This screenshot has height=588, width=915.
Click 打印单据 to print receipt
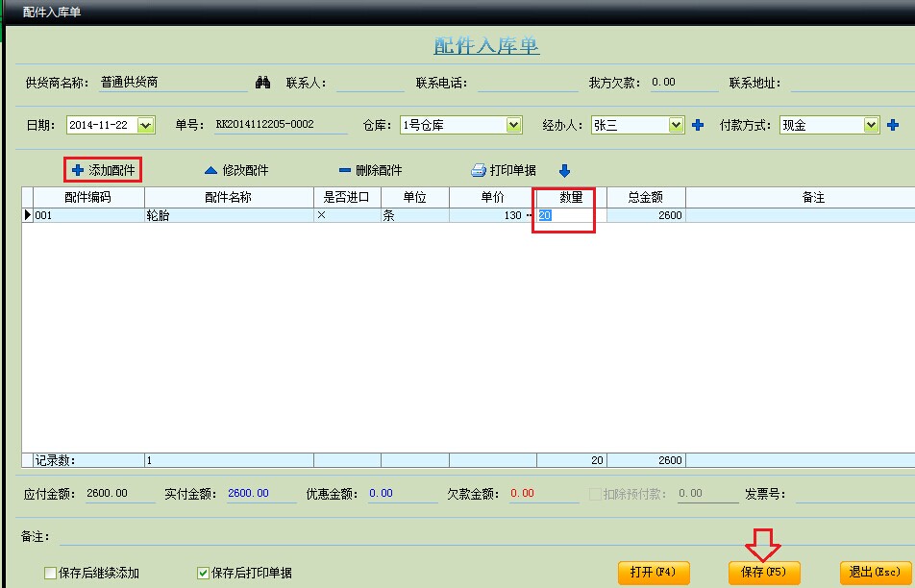(504, 170)
